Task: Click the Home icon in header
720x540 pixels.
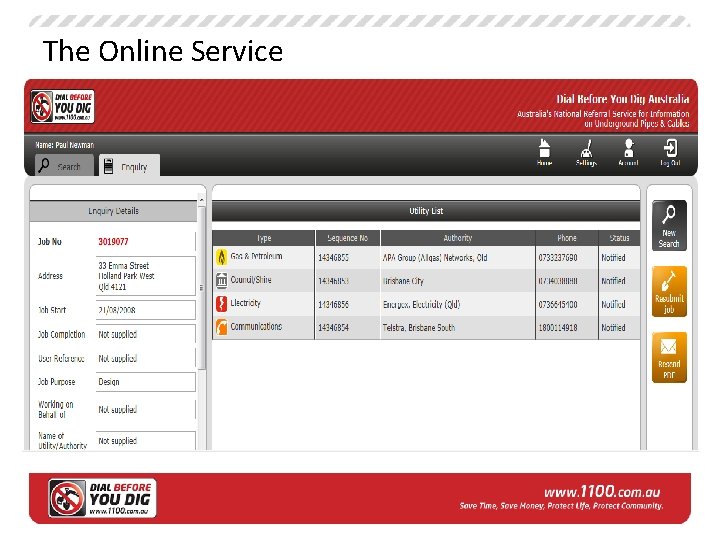Action: (x=544, y=152)
